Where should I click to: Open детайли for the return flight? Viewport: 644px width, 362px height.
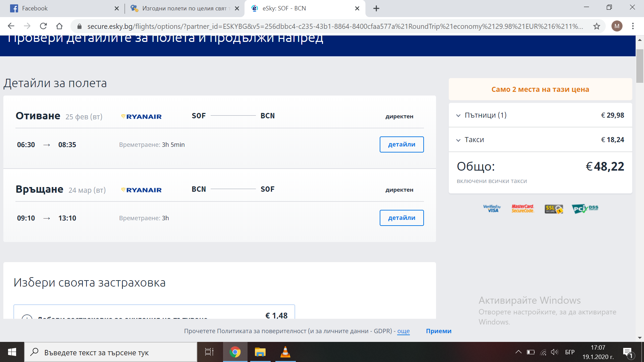tap(401, 218)
